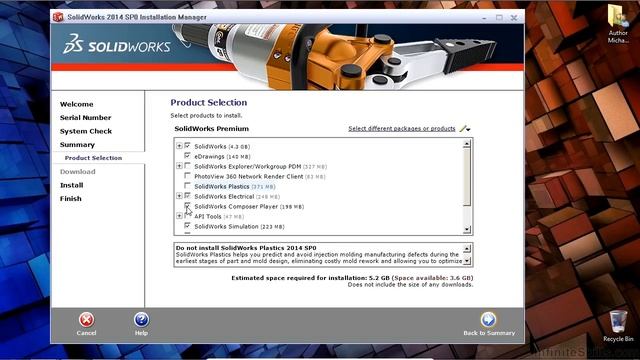640x360 pixels.
Task: Select the Product Selection sub-step
Action: [x=93, y=158]
